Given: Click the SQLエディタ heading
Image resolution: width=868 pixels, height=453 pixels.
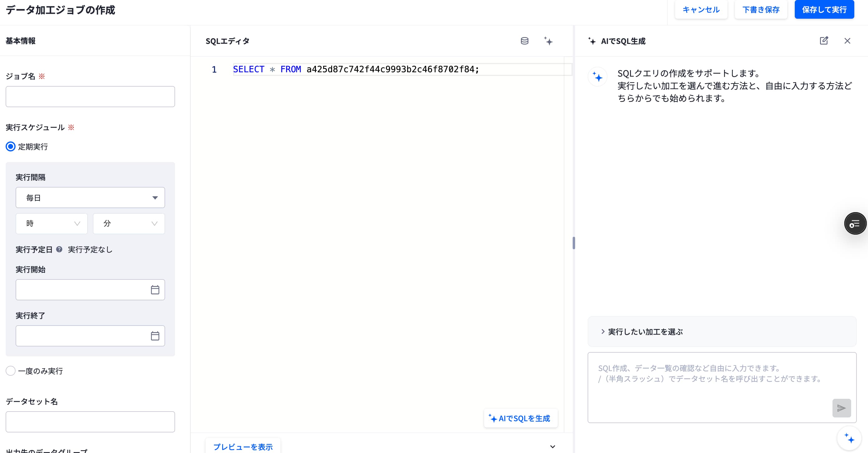Looking at the screenshot, I should click(x=227, y=41).
